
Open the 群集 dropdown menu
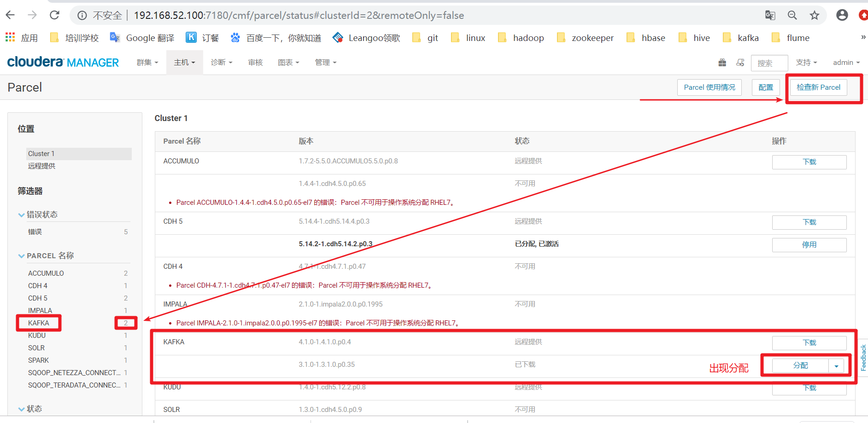click(x=147, y=63)
